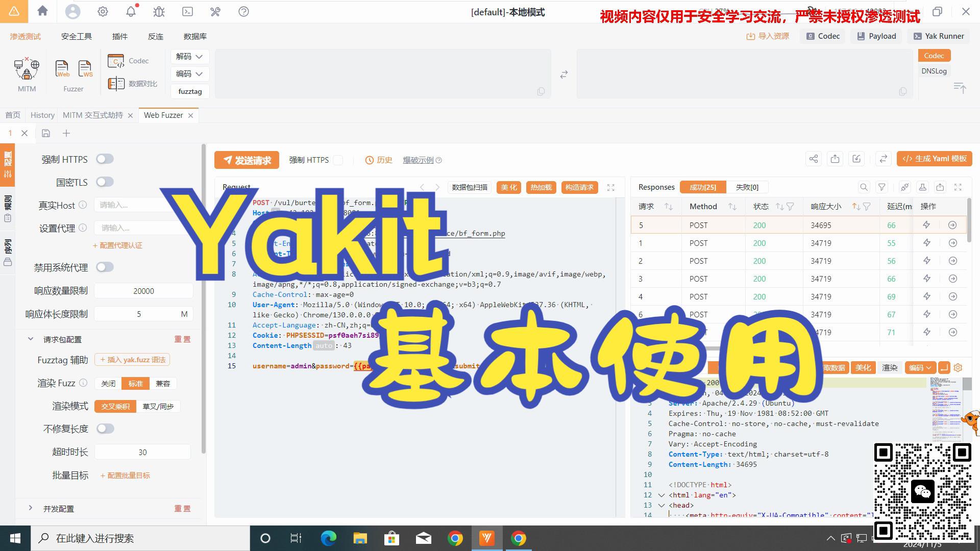The height and width of the screenshot is (551, 980).
Task: Check 强制 HTTPS box next to send button
Action: [338, 160]
